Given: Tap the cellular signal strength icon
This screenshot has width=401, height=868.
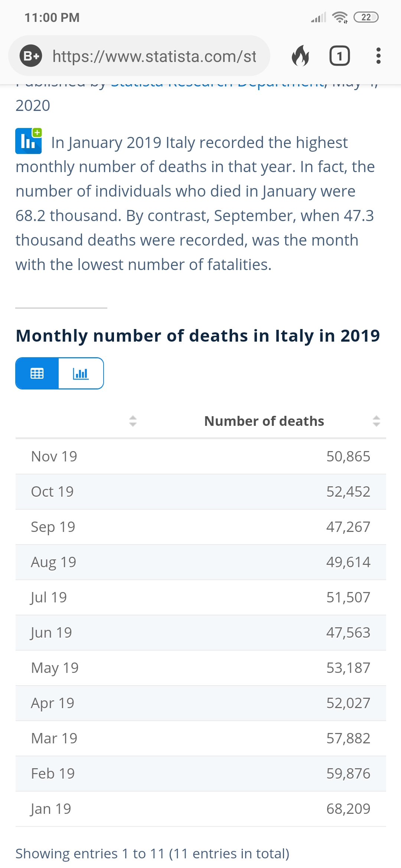Looking at the screenshot, I should pyautogui.click(x=318, y=17).
